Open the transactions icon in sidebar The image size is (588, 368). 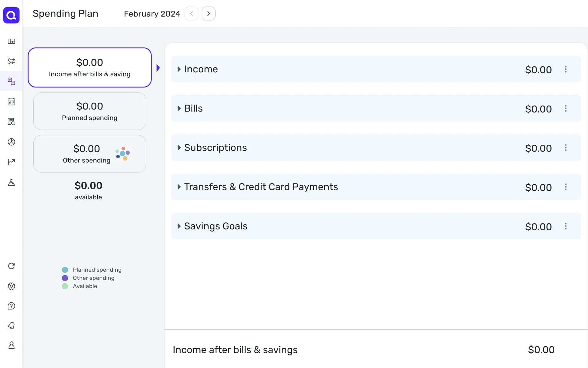pos(11,61)
